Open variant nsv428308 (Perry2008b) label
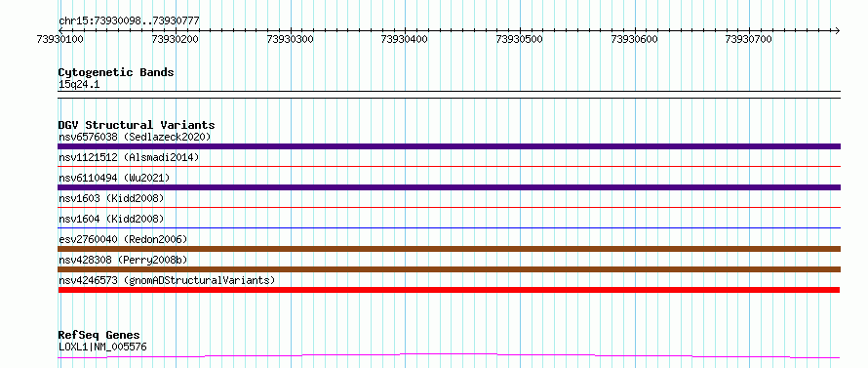 pyautogui.click(x=123, y=260)
